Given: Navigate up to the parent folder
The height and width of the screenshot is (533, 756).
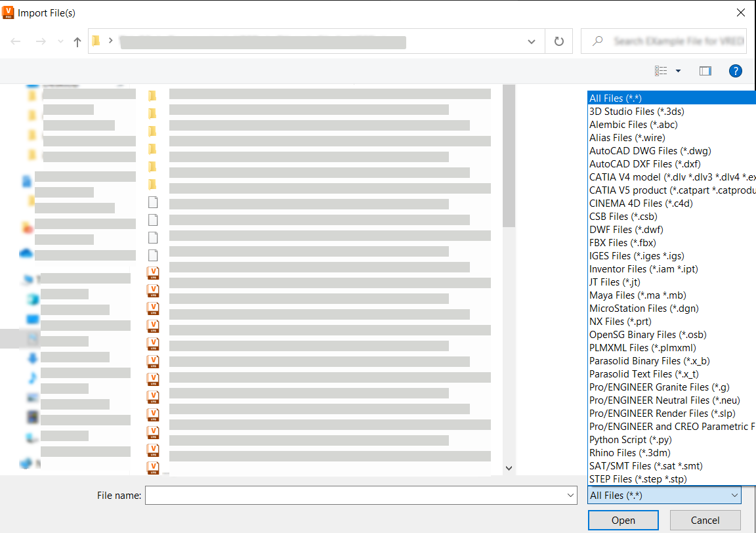Looking at the screenshot, I should (x=77, y=41).
